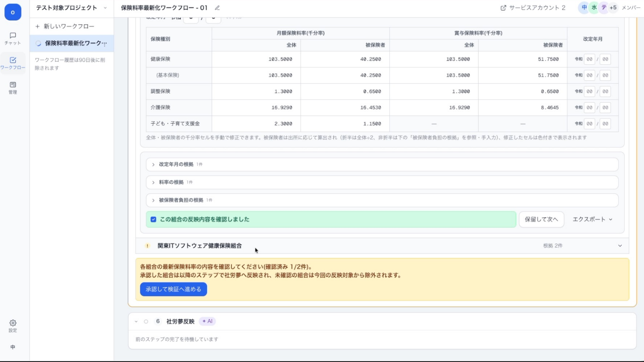Image resolution: width=644 pixels, height=362 pixels.
Task: Toggle この組合の反映内容を確認しました checkbox
Action: [x=153, y=220]
